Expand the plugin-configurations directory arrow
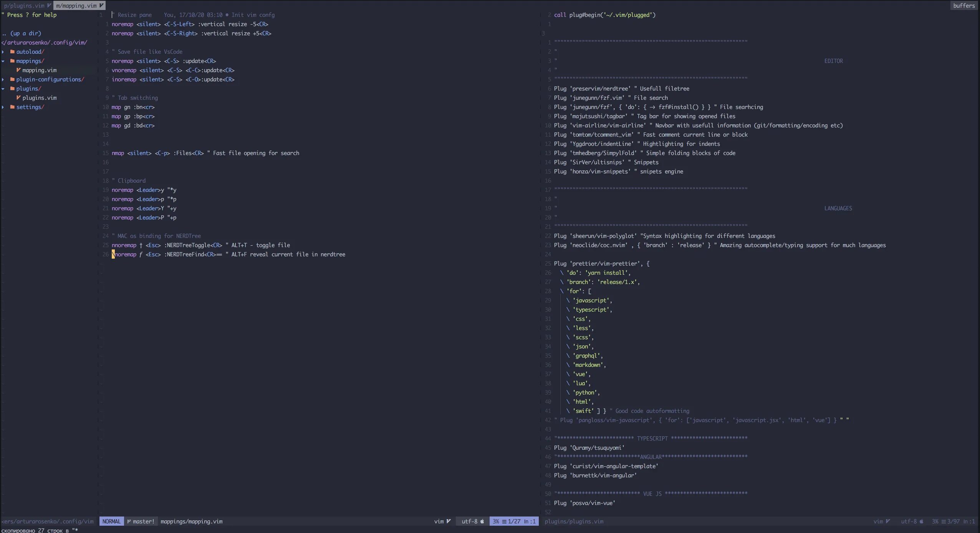980x533 pixels. click(x=3, y=79)
